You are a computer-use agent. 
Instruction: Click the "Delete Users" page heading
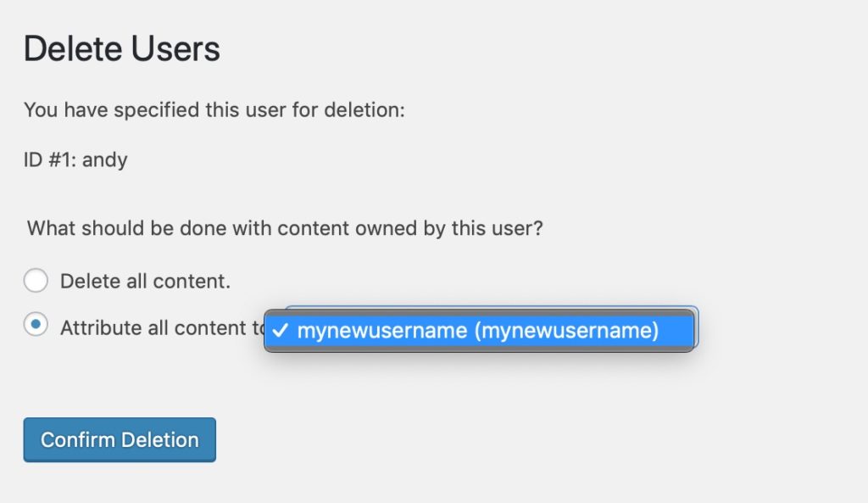122,49
